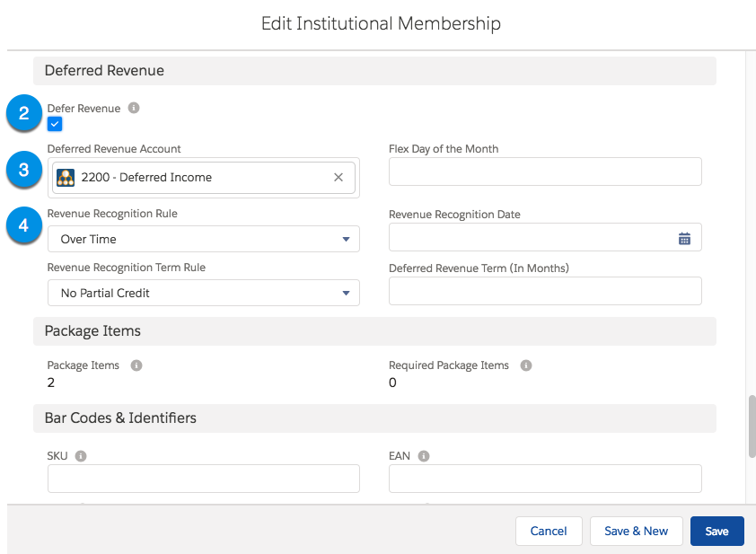Click the account avatar in the Deferred Revenue Account field
The height and width of the screenshot is (554, 756).
click(x=65, y=177)
